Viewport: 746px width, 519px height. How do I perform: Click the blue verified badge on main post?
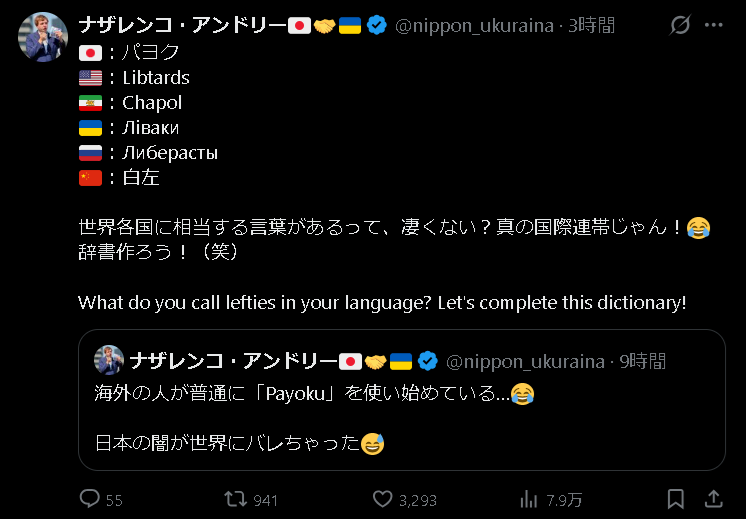pyautogui.click(x=376, y=26)
